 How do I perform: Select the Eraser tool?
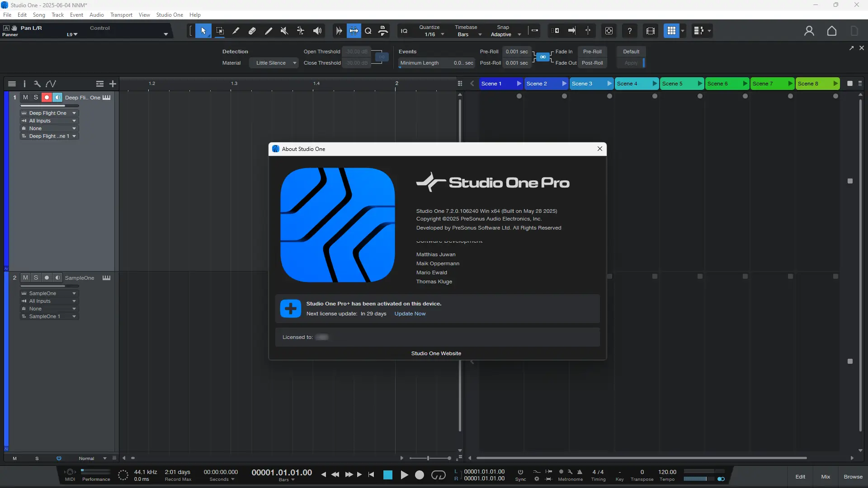[x=252, y=31]
